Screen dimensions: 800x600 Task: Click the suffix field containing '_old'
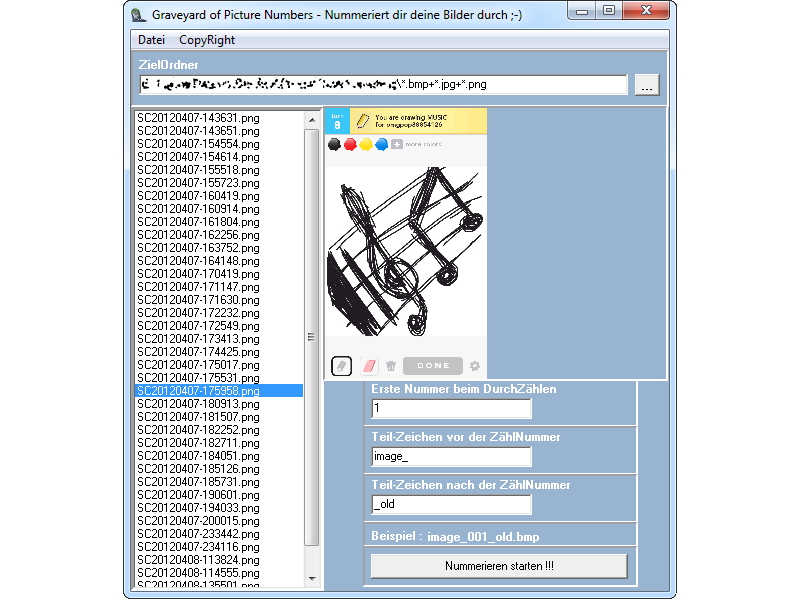coord(451,504)
